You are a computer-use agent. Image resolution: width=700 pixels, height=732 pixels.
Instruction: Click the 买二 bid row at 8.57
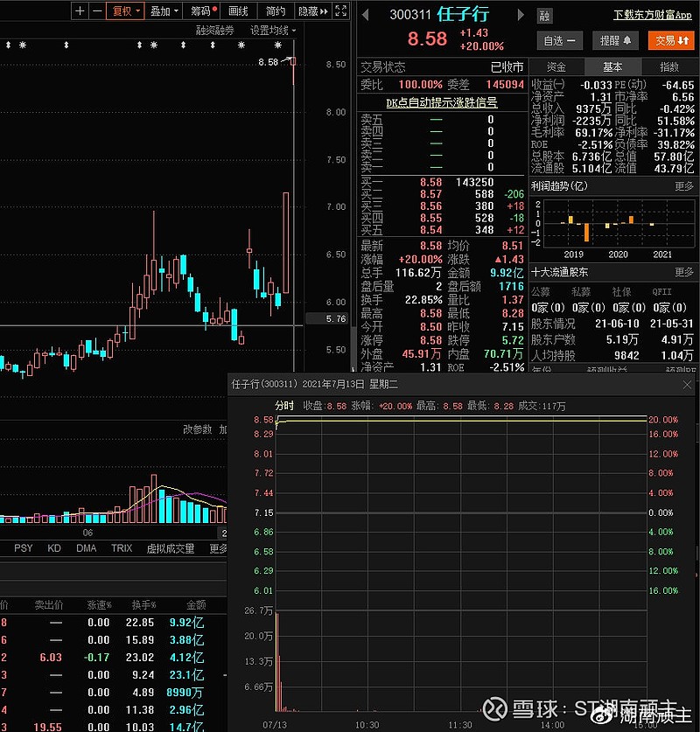click(x=442, y=194)
